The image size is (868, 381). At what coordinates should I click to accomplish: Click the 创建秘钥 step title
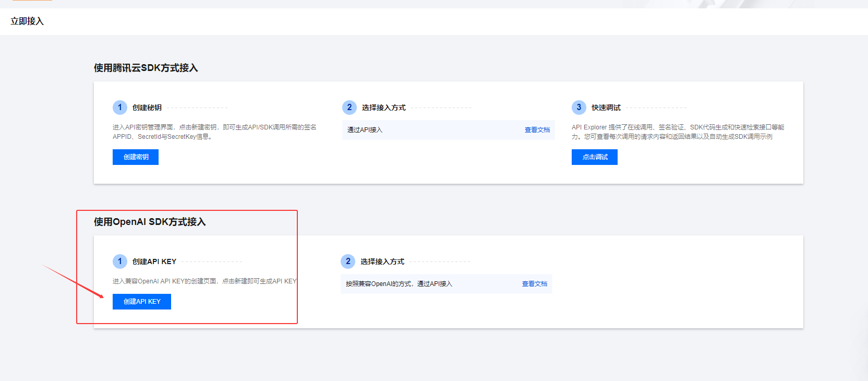click(147, 108)
